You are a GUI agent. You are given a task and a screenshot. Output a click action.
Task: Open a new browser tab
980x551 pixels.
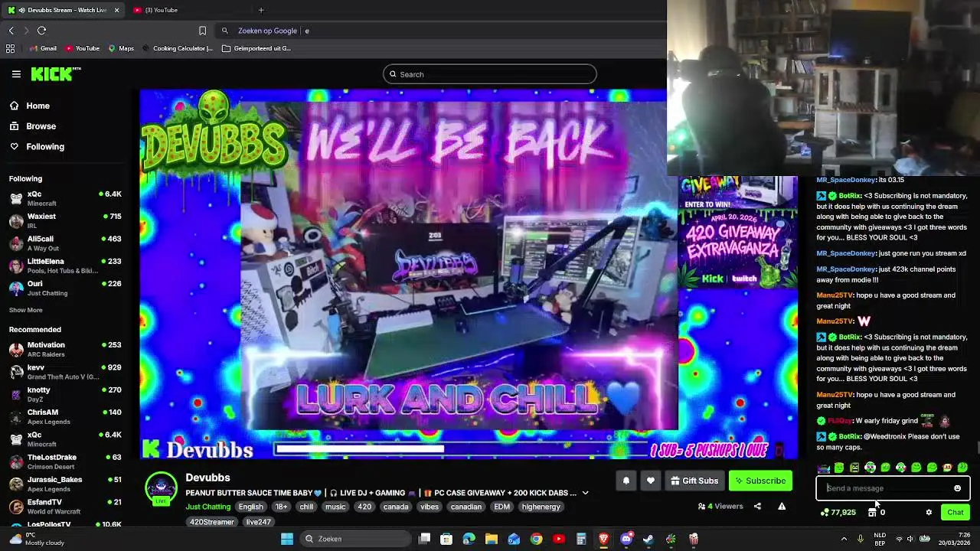261,10
